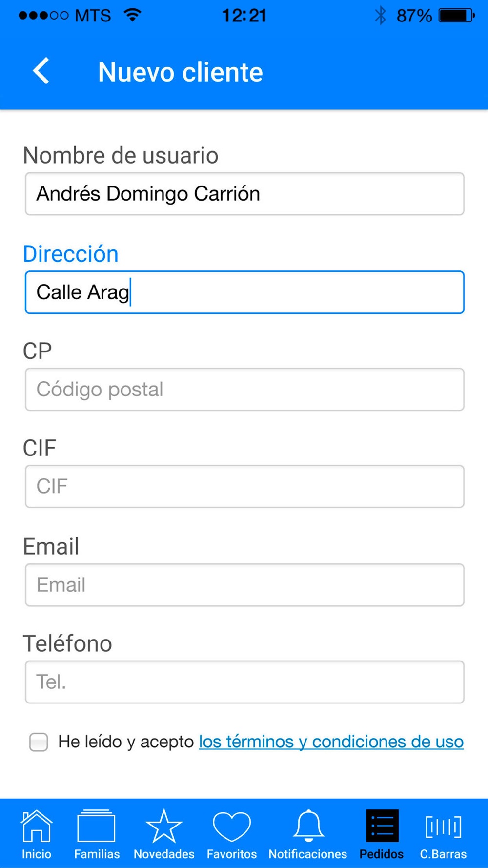Tap the Código postal field
Screen dimensions: 488x868
point(244,390)
